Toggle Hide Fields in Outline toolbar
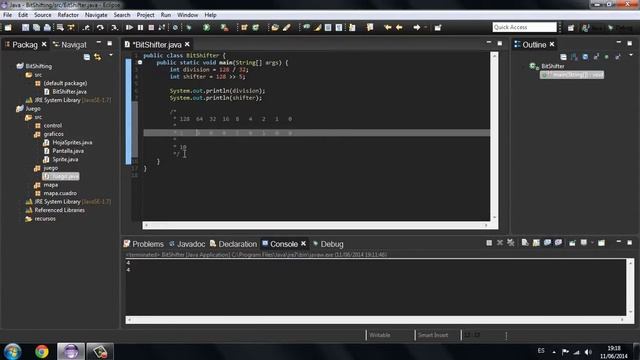This screenshot has width=640, height=360. [585, 57]
